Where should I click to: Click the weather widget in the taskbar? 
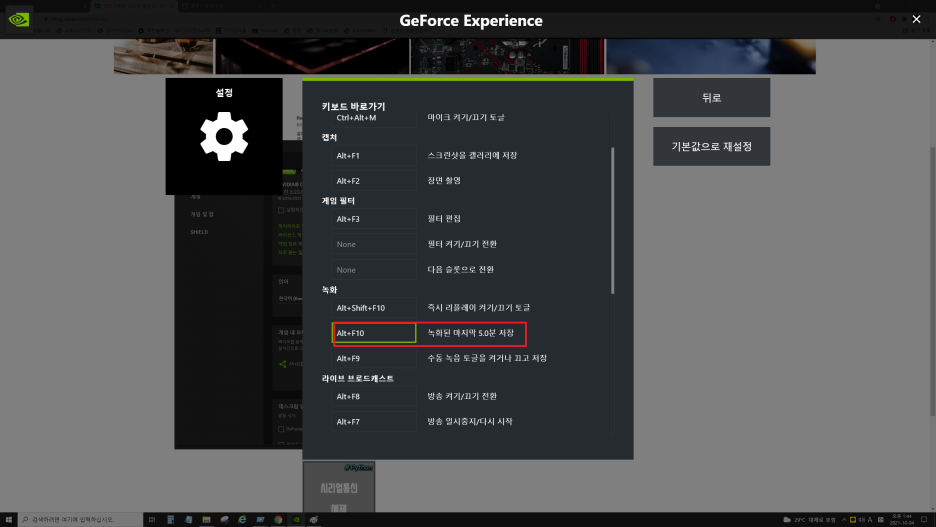pos(809,519)
